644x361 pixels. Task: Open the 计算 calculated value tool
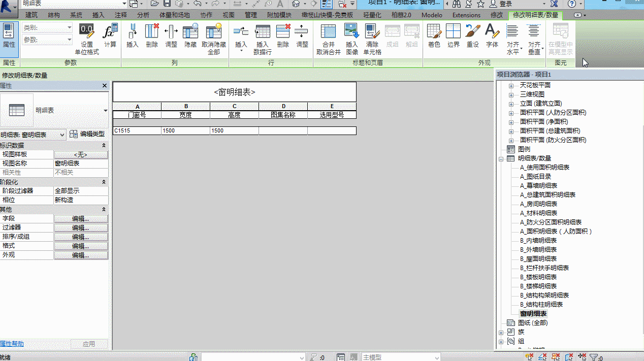click(x=110, y=36)
